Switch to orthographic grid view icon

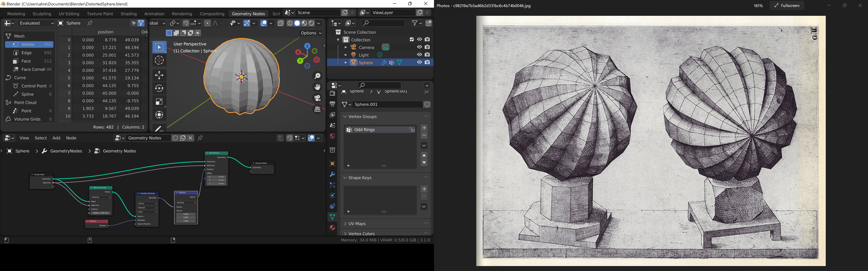pyautogui.click(x=317, y=109)
